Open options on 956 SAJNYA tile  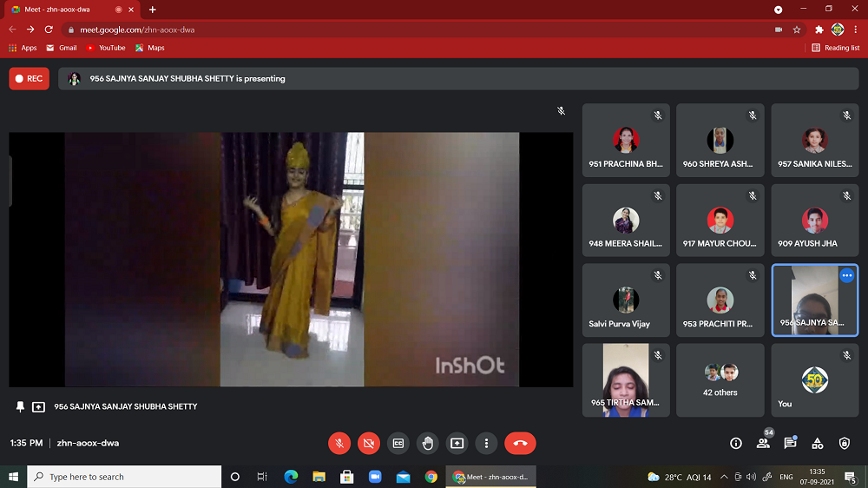click(846, 275)
